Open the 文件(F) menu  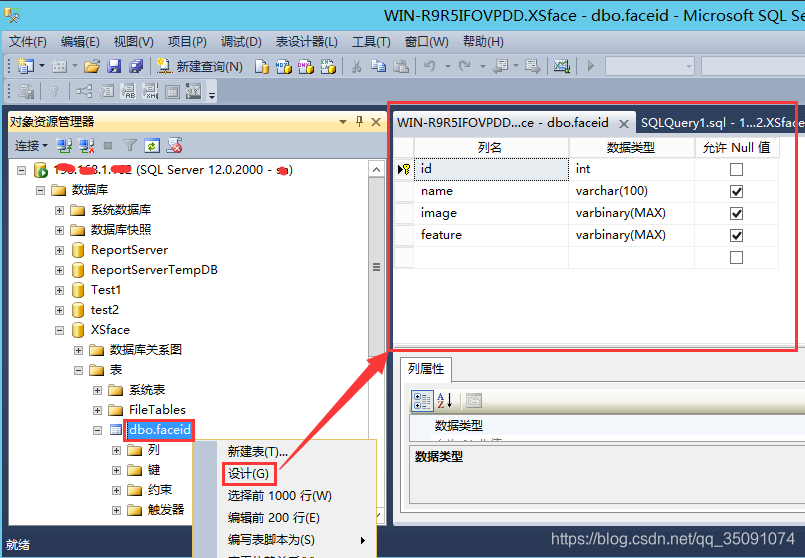click(28, 42)
